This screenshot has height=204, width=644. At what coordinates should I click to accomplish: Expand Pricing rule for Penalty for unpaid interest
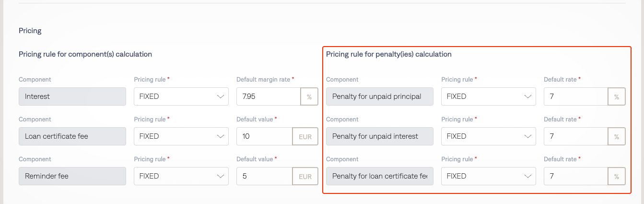(x=488, y=136)
